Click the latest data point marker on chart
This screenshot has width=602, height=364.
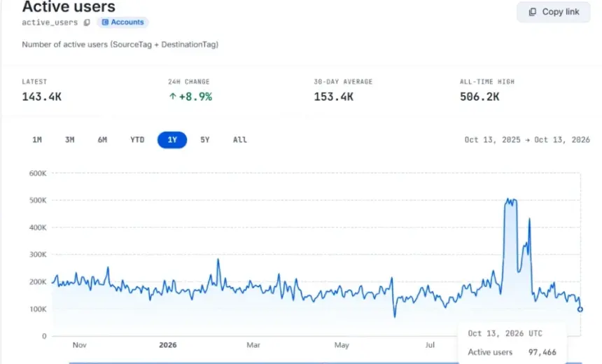click(x=580, y=309)
